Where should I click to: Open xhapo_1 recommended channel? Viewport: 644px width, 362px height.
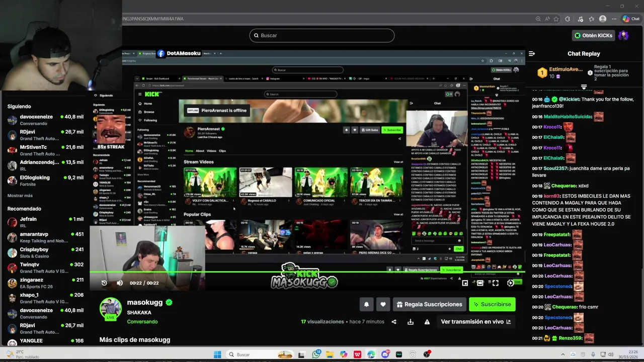click(x=45, y=298)
